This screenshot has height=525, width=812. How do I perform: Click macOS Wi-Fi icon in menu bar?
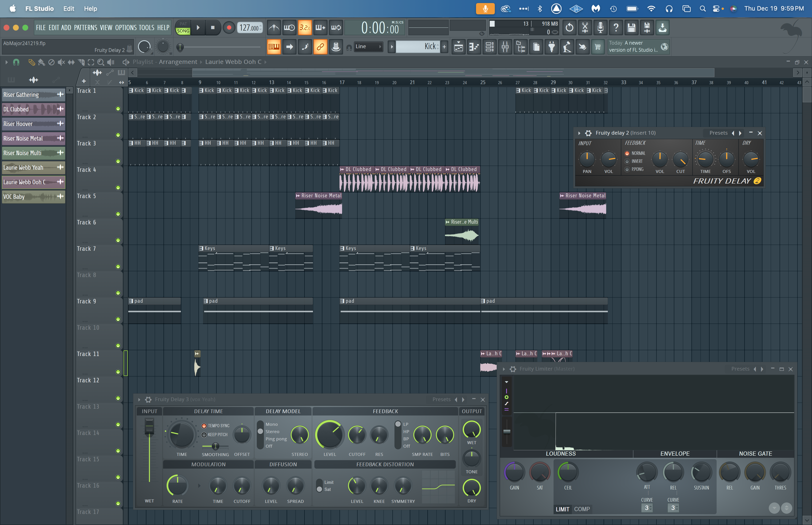tap(651, 8)
